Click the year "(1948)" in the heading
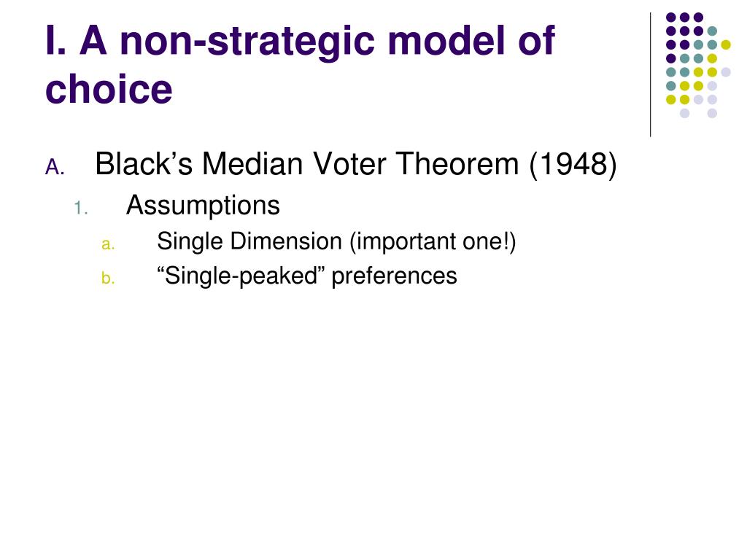The height and width of the screenshot is (560, 747). point(573,164)
